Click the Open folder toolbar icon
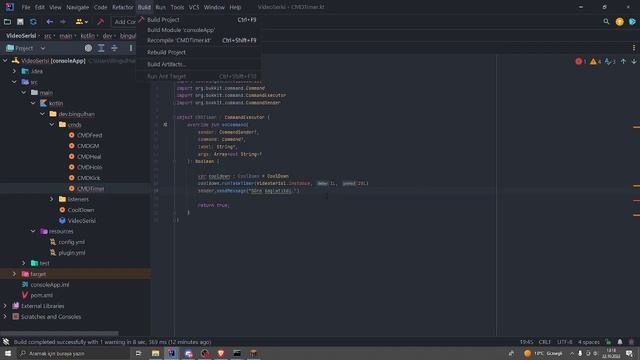640x360 pixels. pyautogui.click(x=7, y=22)
